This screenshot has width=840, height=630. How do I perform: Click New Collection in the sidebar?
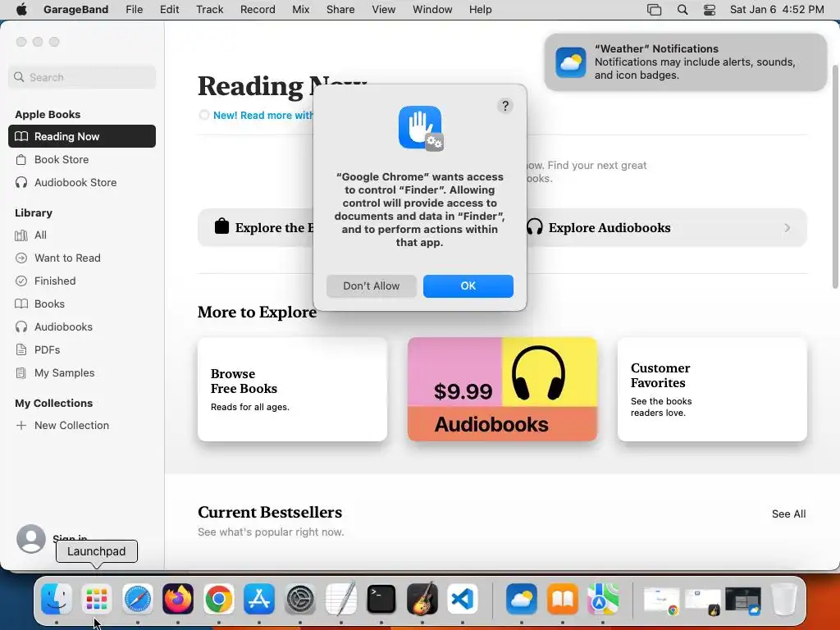click(x=82, y=426)
